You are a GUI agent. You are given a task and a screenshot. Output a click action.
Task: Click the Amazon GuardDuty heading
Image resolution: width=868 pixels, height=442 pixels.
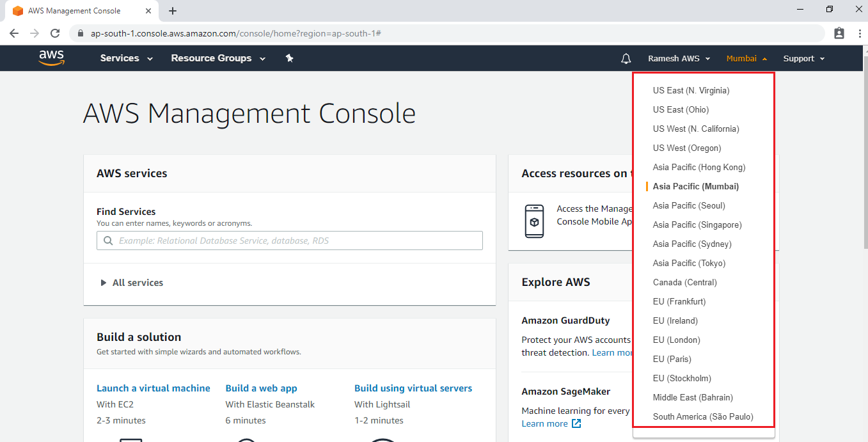click(x=565, y=320)
